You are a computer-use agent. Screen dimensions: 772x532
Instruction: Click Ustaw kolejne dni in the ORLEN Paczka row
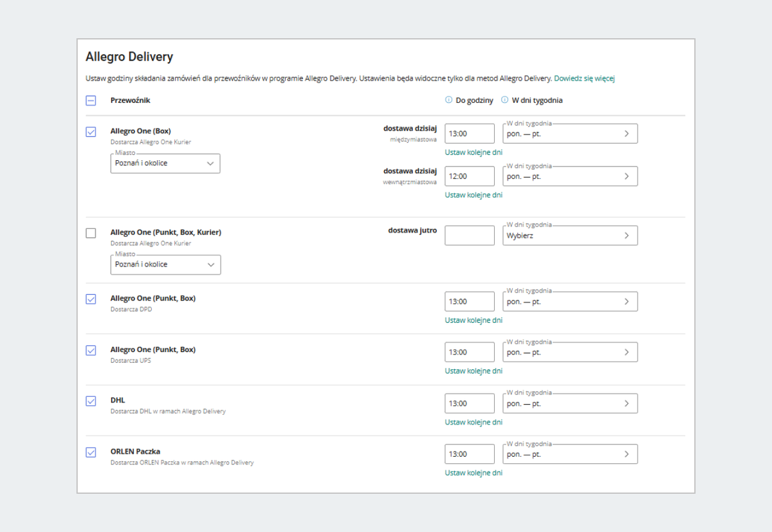473,473
